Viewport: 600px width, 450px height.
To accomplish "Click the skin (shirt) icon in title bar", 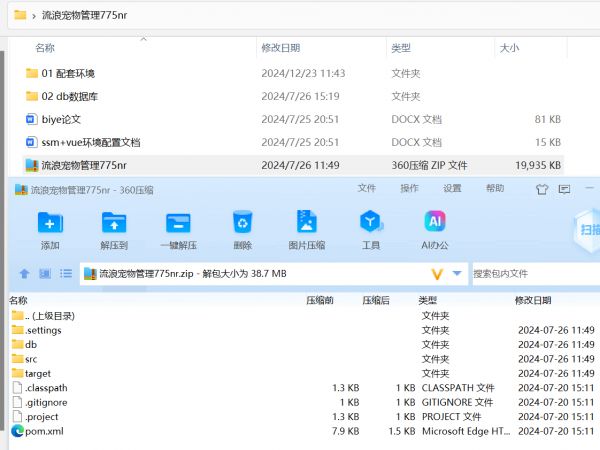I will [543, 188].
